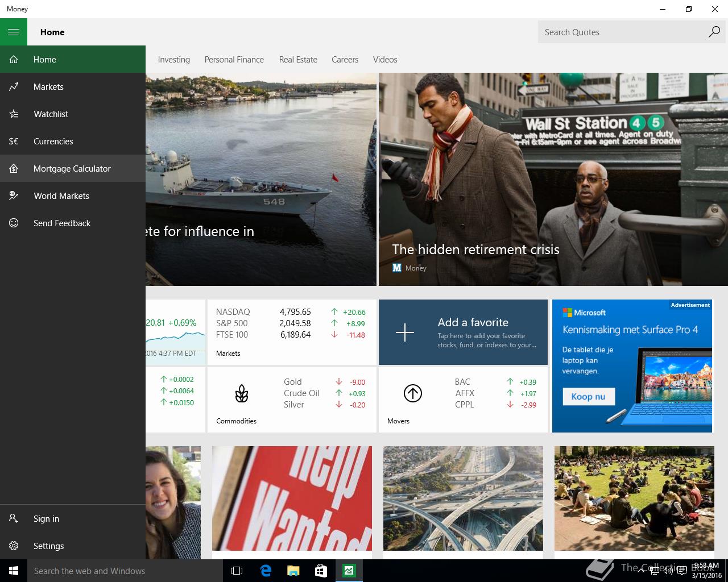Click the Microsoft Surface Pro 4 advertisement
Screen dimensions: 728x582
coord(632,366)
